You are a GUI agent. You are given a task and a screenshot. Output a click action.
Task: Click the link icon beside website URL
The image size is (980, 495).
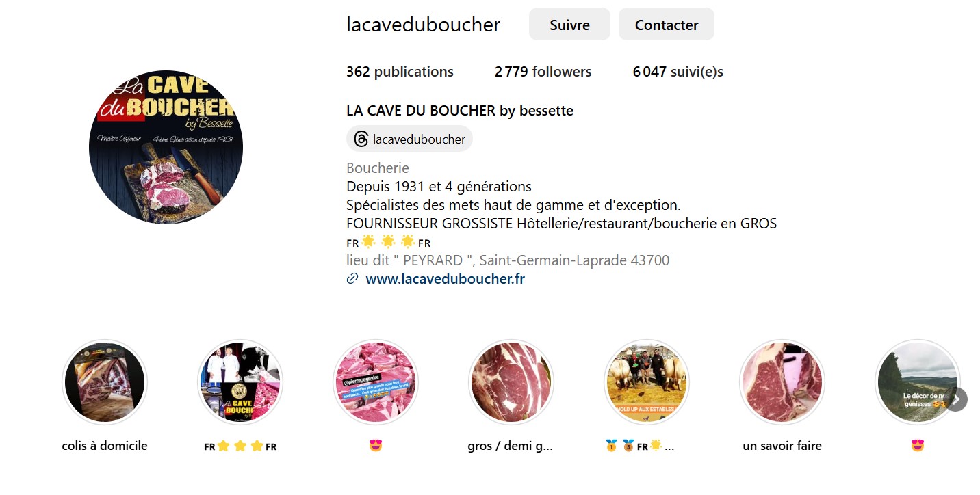point(352,279)
